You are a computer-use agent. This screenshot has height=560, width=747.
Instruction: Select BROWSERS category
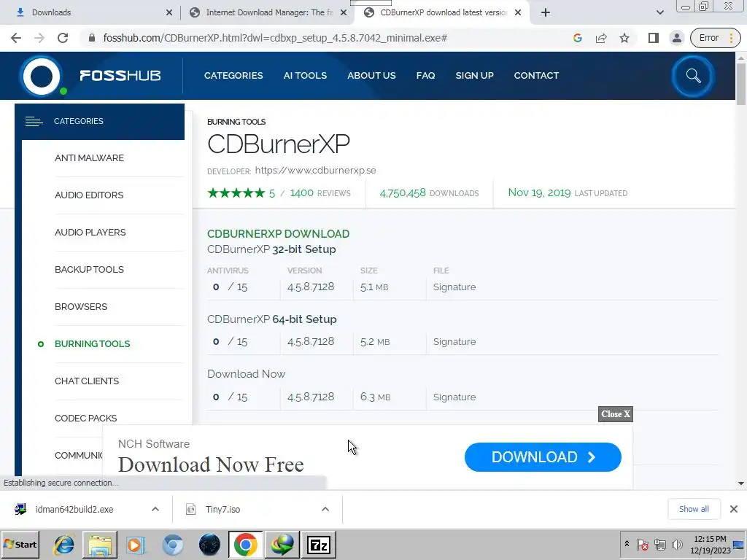coord(81,307)
